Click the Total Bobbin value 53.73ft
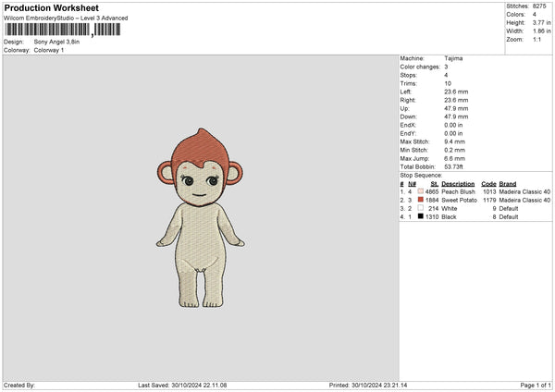 click(456, 166)
